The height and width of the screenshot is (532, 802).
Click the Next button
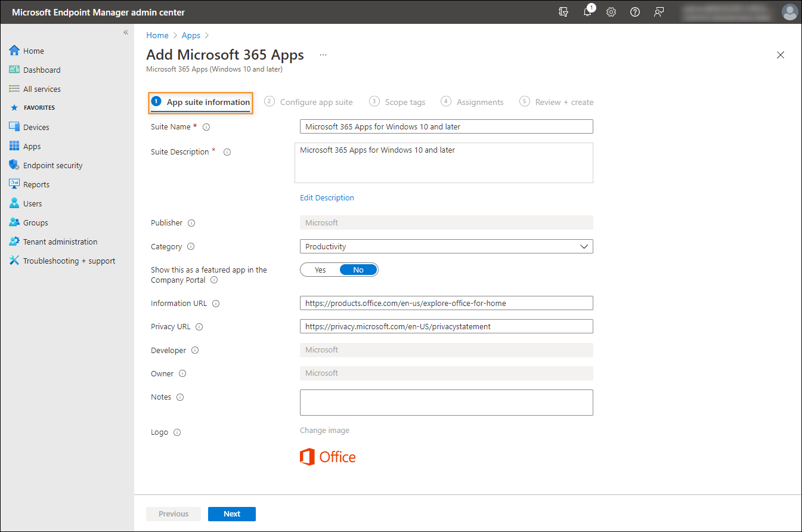point(232,514)
